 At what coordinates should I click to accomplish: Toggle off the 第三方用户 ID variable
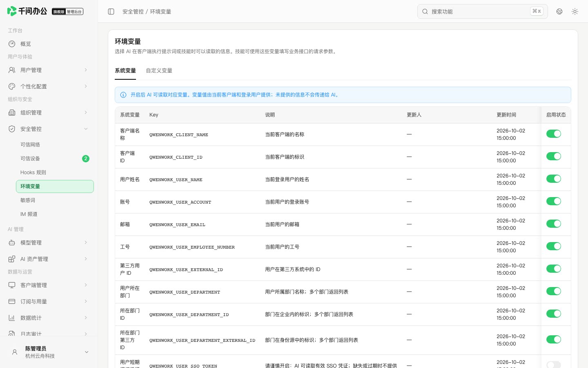pos(554,269)
